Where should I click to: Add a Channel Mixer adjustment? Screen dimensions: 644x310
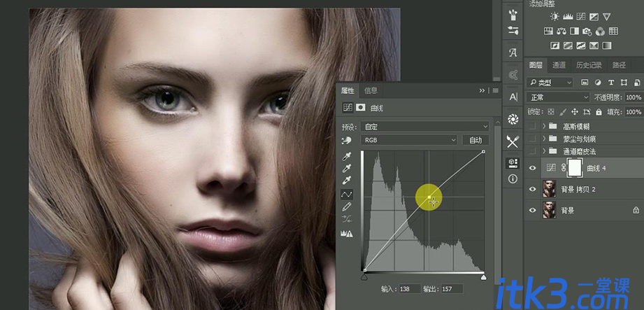pyautogui.click(x=601, y=31)
